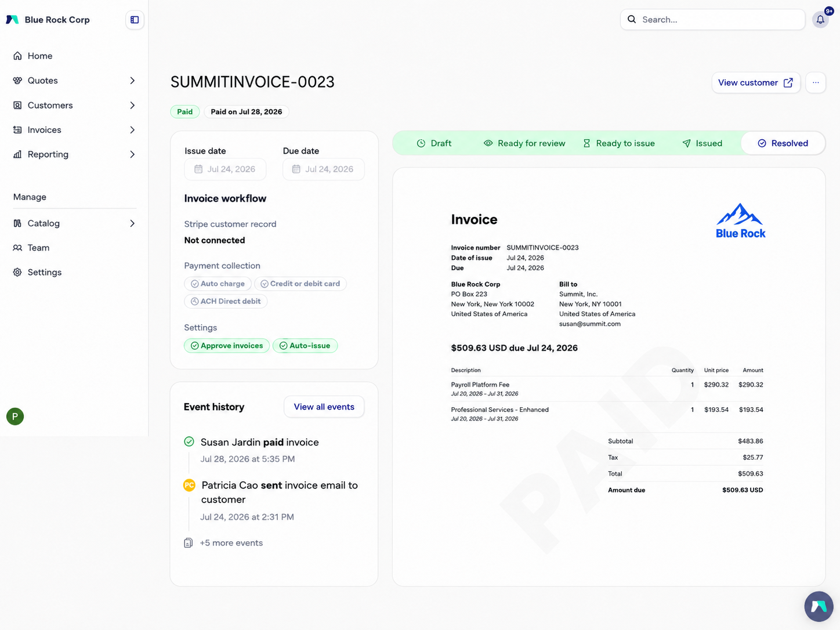The height and width of the screenshot is (630, 840).
Task: Click the View customer button
Action: pos(756,82)
